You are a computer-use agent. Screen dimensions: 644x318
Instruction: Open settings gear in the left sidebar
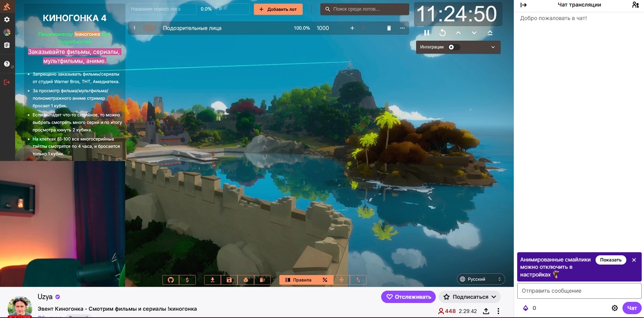(7, 20)
